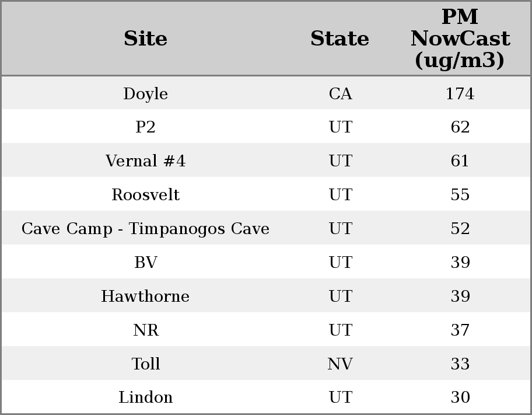Click the NR site cell

tap(146, 330)
